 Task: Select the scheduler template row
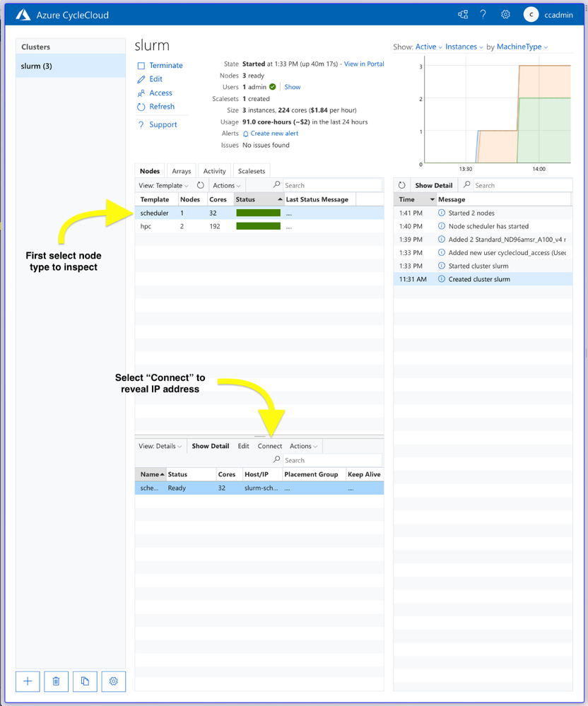(x=259, y=213)
